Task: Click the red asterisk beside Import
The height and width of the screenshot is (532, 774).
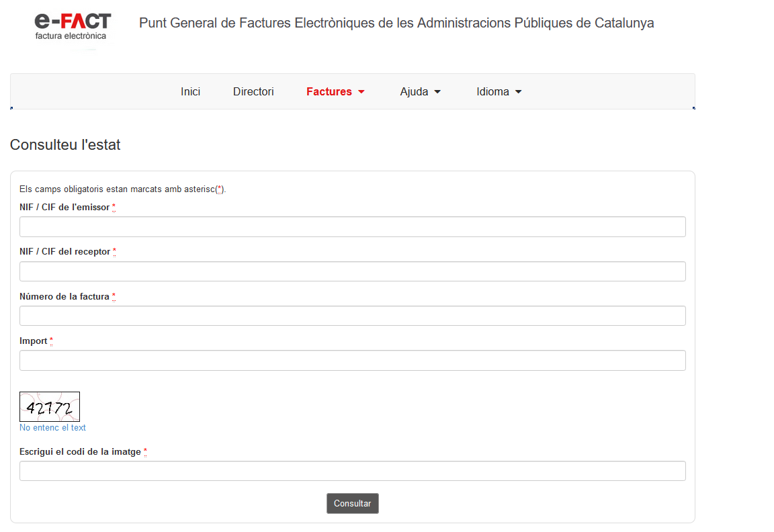Action: click(51, 341)
